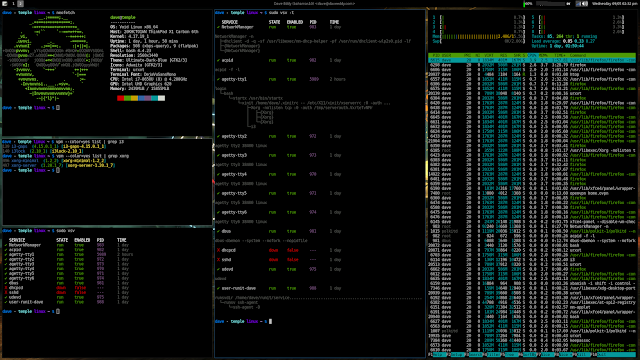Click htop Quit function key label
Viewport: 640px width, 360px height.
click(x=616, y=355)
